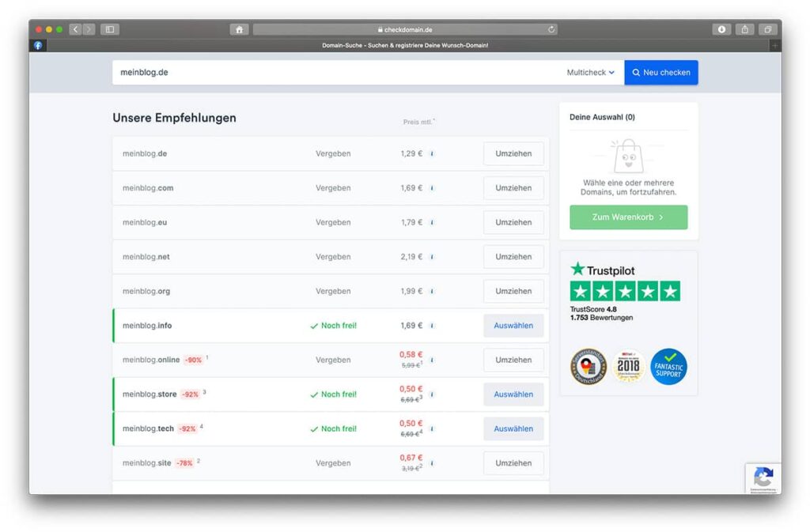Reload the page with the refresh icon
Screen dimensions: 810x532
[551, 29]
